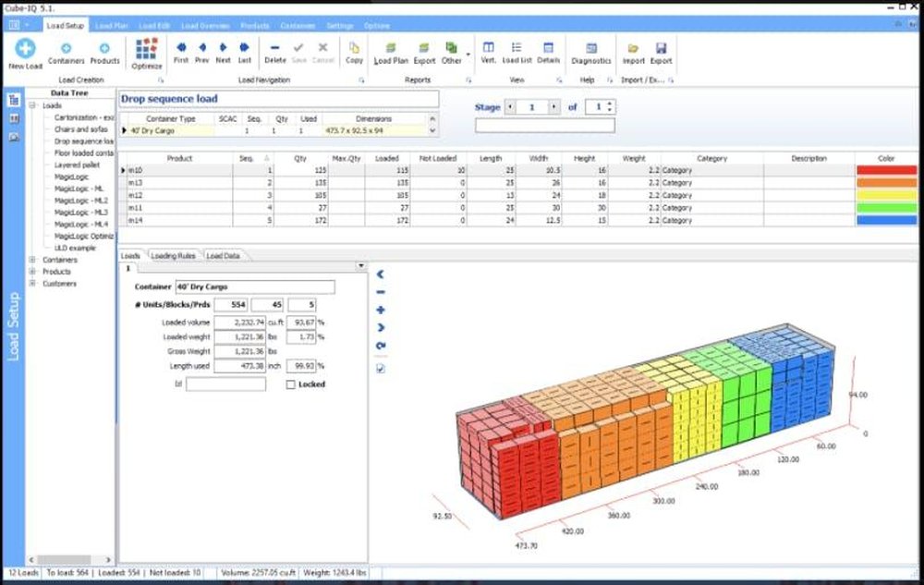The image size is (924, 585).
Task: Go to the First load
Action: (x=181, y=52)
